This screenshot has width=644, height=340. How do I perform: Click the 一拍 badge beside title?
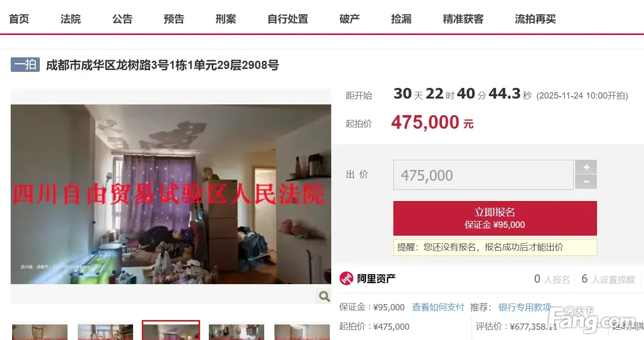tap(25, 65)
